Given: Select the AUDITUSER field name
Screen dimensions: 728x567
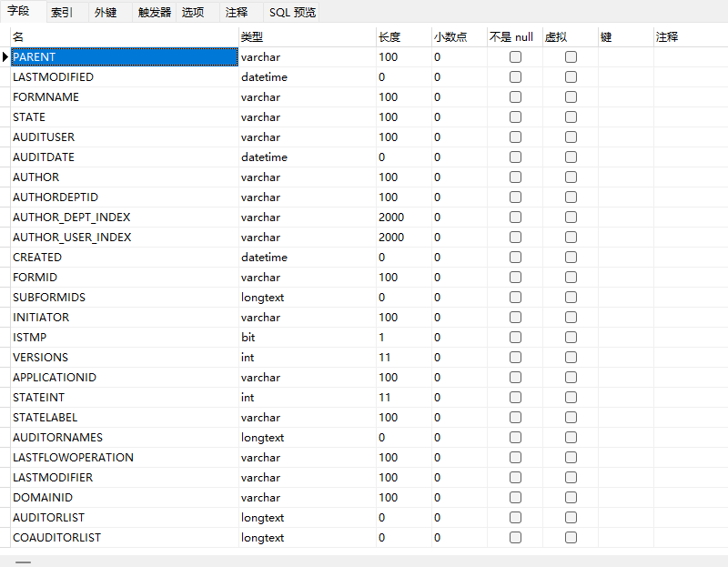Looking at the screenshot, I should click(x=125, y=137).
